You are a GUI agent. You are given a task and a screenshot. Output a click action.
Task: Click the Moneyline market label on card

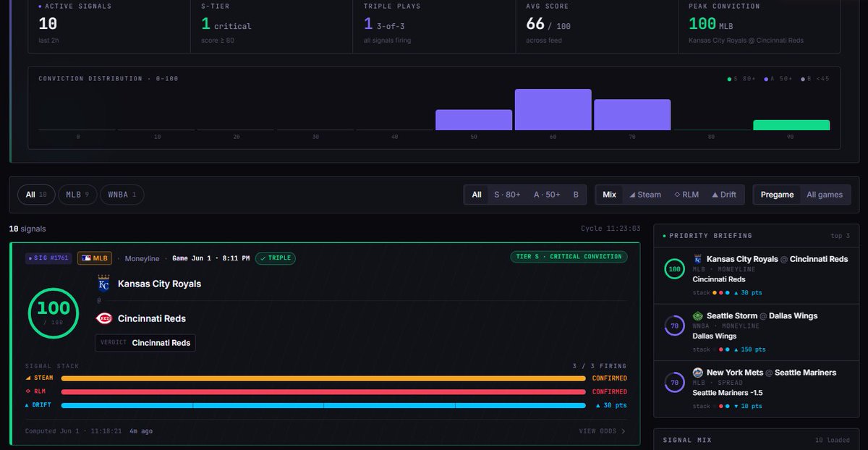coord(142,258)
